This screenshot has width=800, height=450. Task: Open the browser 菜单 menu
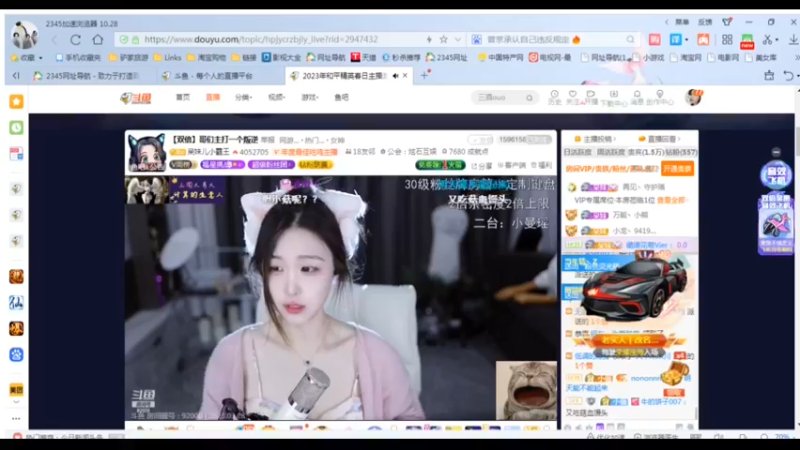tap(682, 22)
